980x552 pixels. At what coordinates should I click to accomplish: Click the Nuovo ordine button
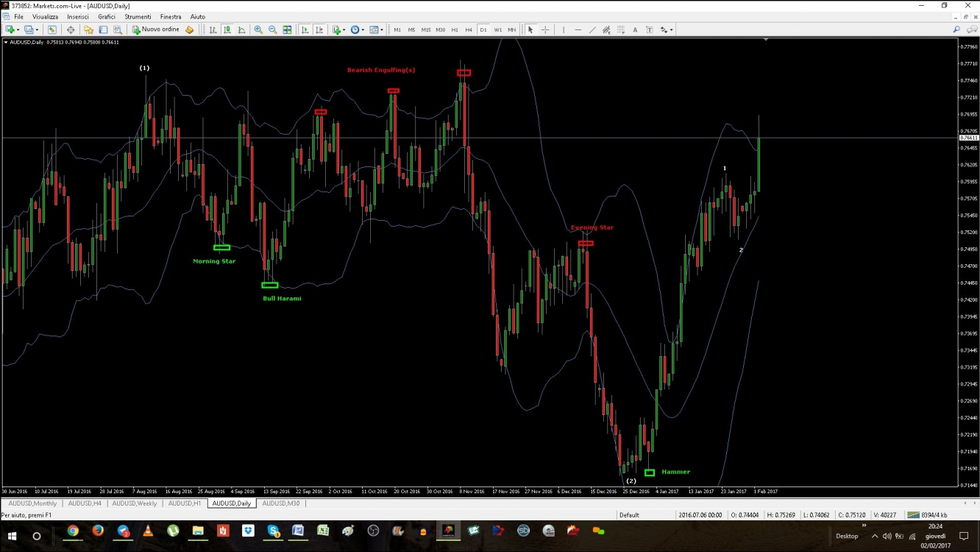pyautogui.click(x=155, y=30)
